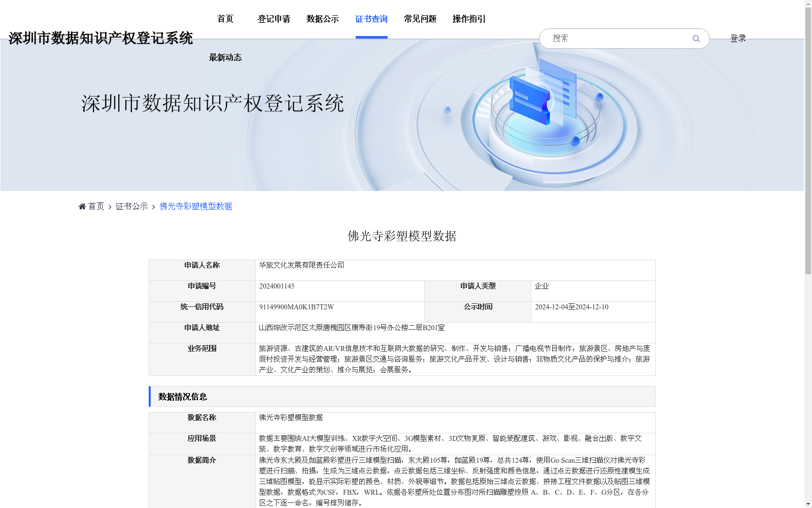
Task: Click banner title 深圳市数据知识产权登记系统
Action: (x=213, y=103)
